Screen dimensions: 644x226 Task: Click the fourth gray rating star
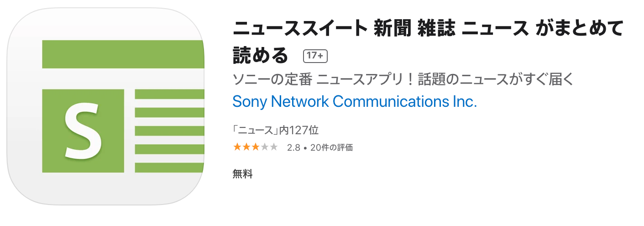pos(264,147)
